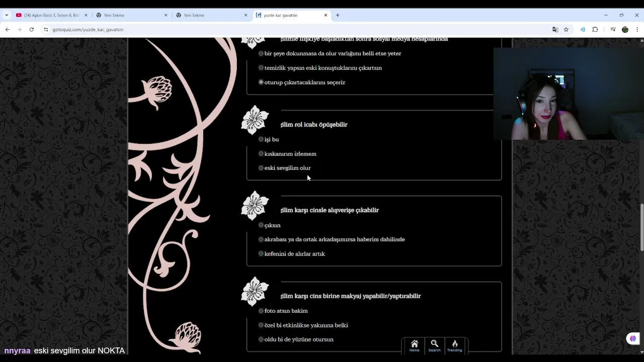
Task: Choose 'kefenini de alırlar artık' radio
Action: (261, 254)
